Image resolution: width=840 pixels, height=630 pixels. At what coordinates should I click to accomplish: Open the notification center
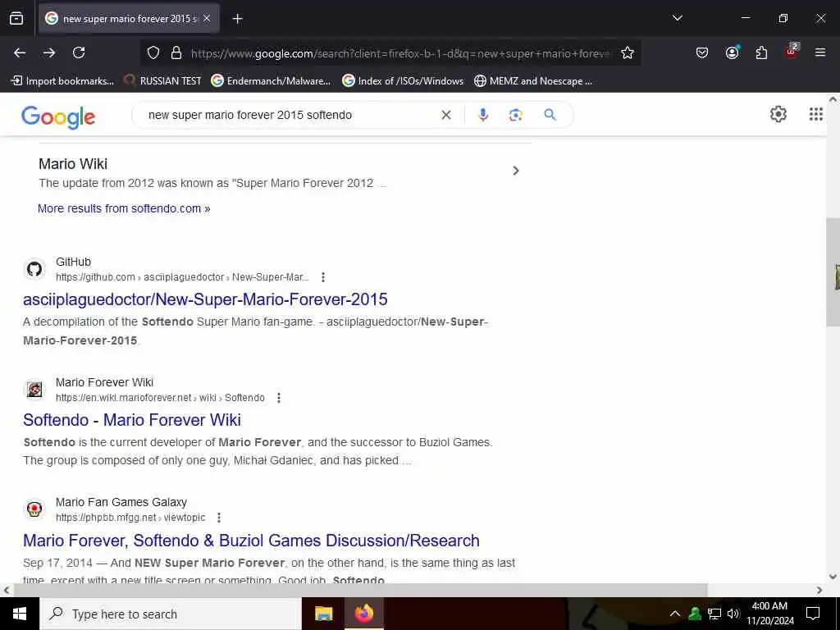click(x=813, y=614)
